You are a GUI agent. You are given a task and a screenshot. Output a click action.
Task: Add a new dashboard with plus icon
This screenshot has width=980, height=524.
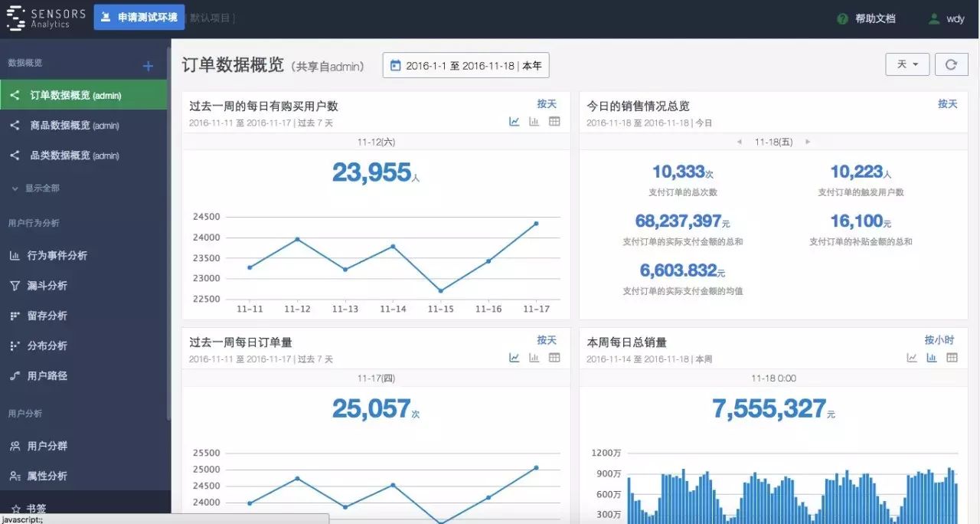149,67
